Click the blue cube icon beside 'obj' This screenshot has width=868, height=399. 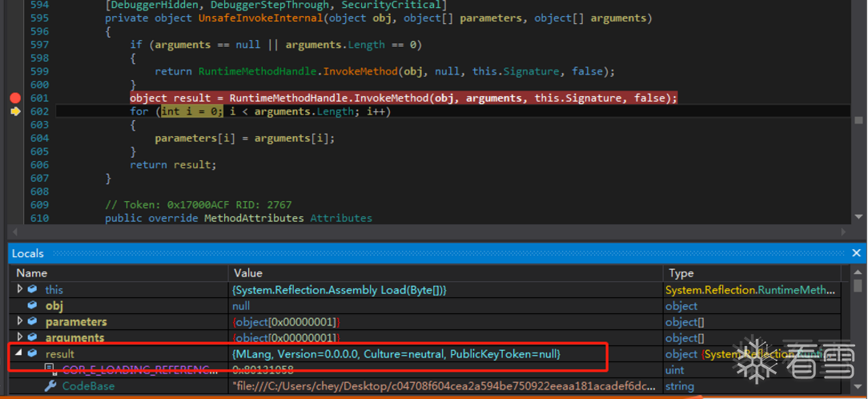click(33, 305)
